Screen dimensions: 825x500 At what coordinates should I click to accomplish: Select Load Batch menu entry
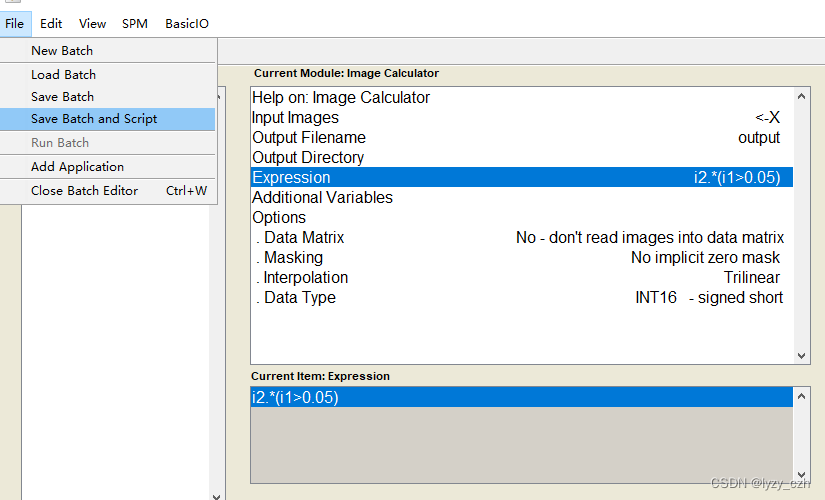tap(63, 74)
